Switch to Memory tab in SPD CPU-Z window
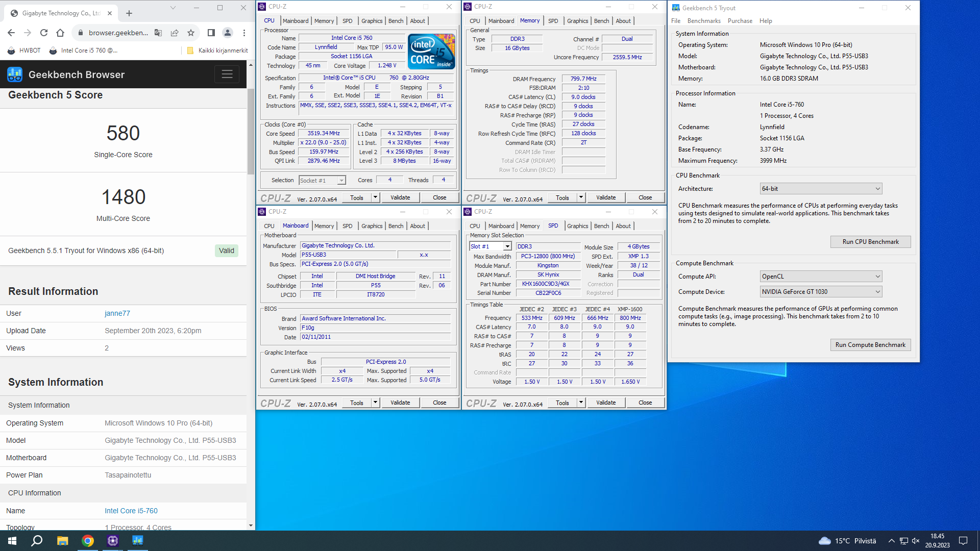Viewport: 980px width, 551px height. (x=530, y=226)
